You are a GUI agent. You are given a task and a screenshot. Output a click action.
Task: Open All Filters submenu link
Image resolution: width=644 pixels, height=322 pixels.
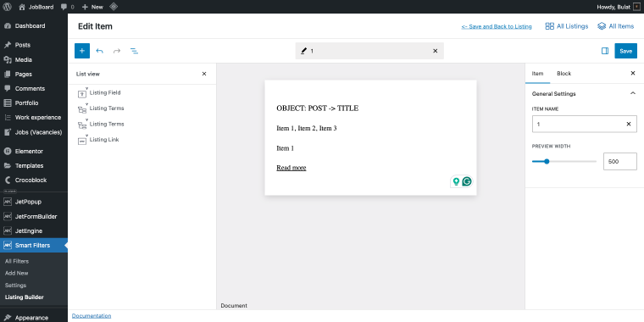(x=17, y=261)
